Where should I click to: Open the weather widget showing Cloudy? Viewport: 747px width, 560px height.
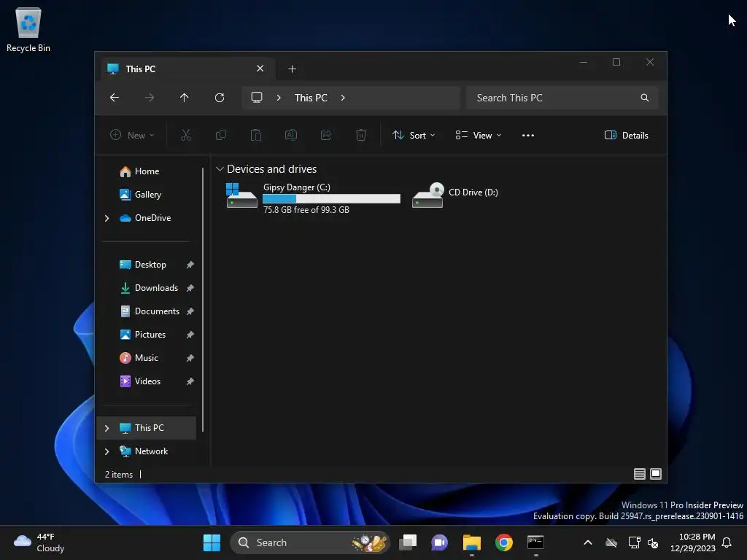[x=39, y=542]
